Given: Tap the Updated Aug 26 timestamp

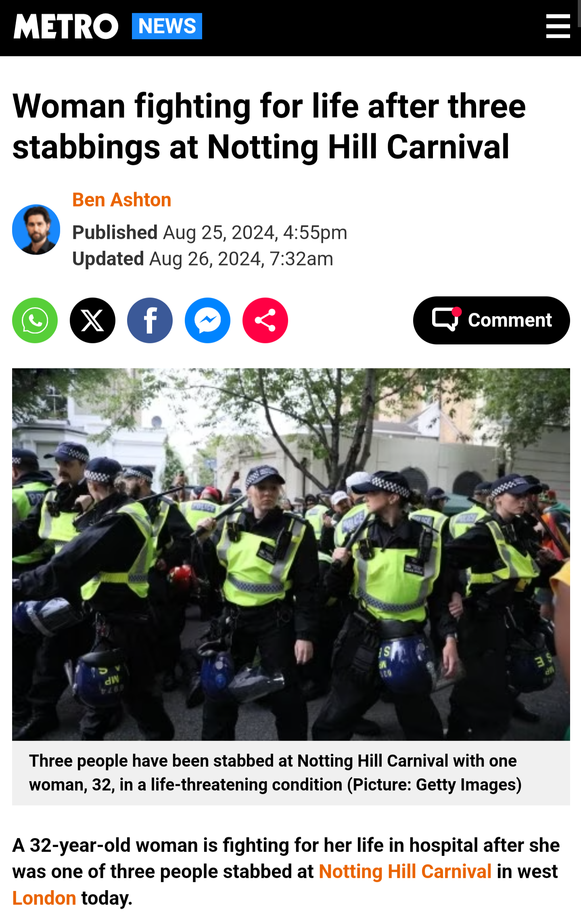Looking at the screenshot, I should [x=203, y=259].
